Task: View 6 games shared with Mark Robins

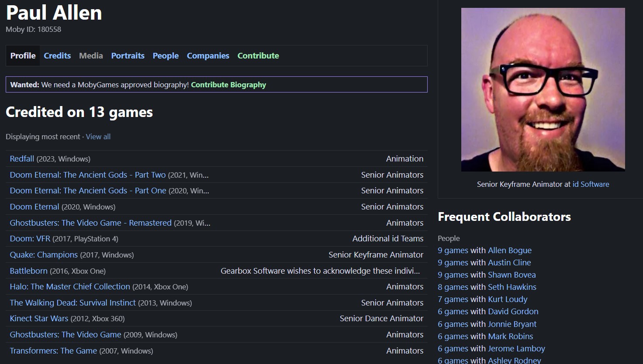Action: click(453, 337)
